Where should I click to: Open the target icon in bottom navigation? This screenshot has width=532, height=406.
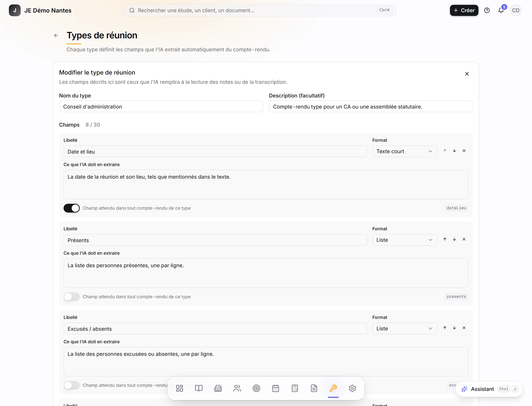[x=256, y=388]
